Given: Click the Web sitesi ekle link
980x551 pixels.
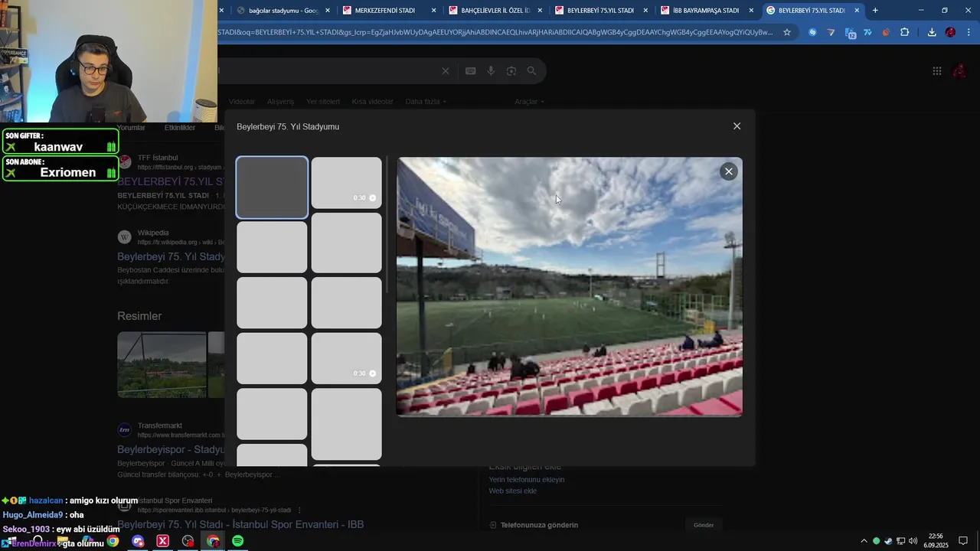Looking at the screenshot, I should pyautogui.click(x=513, y=491).
